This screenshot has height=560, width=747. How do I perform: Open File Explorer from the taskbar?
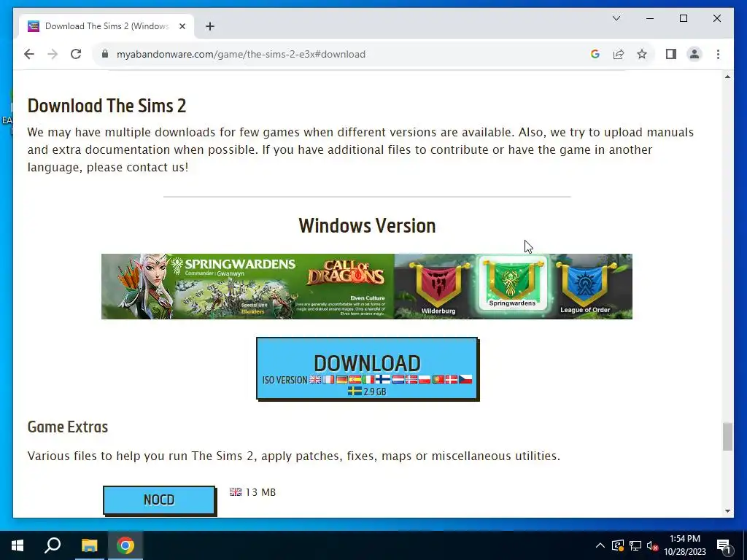[89, 545]
